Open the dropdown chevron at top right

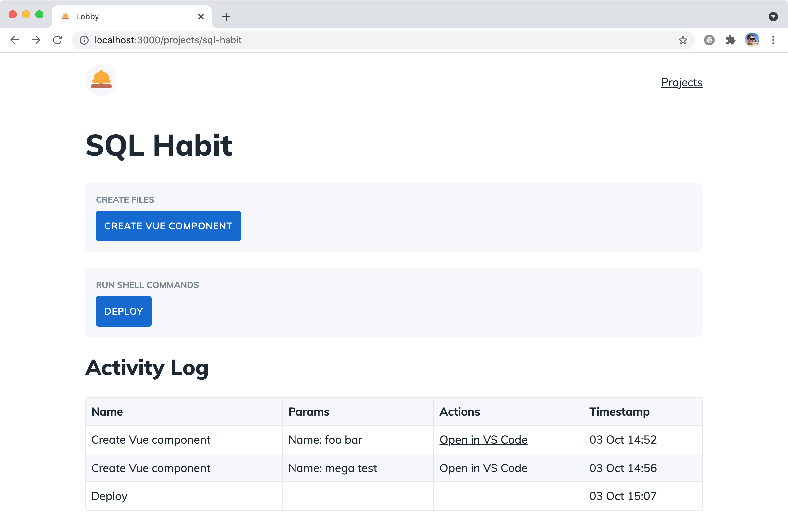click(773, 16)
